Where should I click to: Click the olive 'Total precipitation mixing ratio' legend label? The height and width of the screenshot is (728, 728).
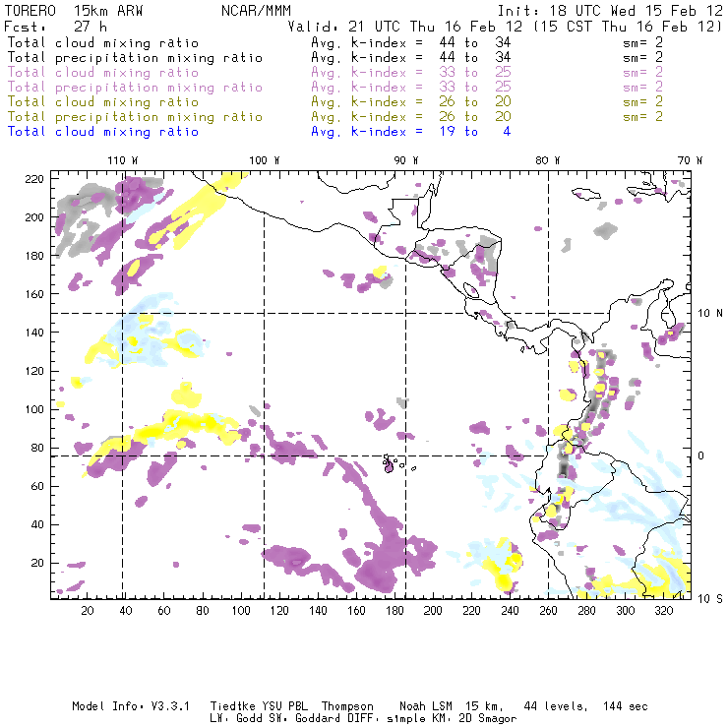135,117
